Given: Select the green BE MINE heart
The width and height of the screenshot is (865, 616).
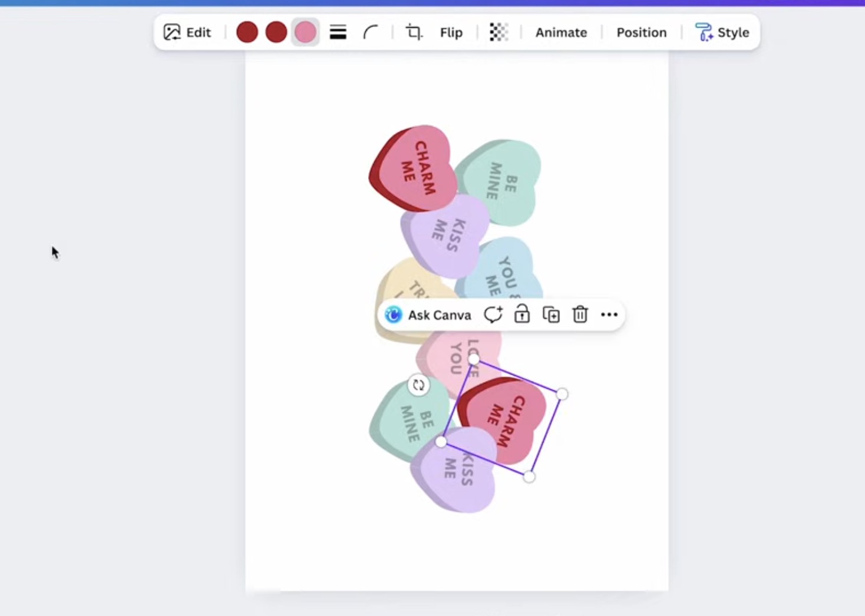Looking at the screenshot, I should click(x=407, y=418).
